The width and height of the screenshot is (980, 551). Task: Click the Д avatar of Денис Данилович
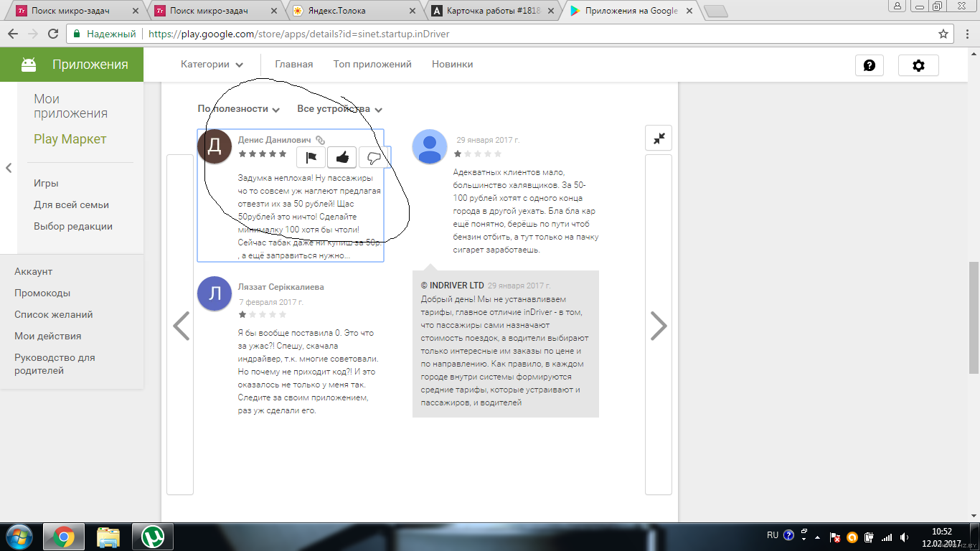[x=214, y=146]
